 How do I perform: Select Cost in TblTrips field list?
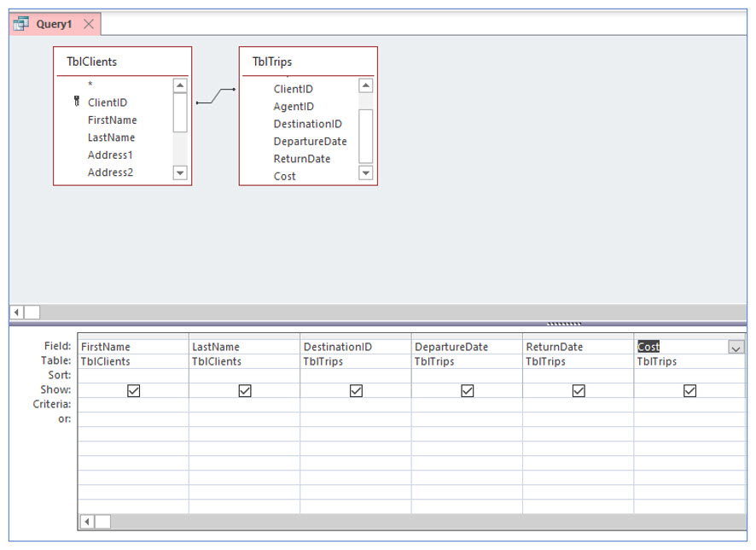[284, 176]
